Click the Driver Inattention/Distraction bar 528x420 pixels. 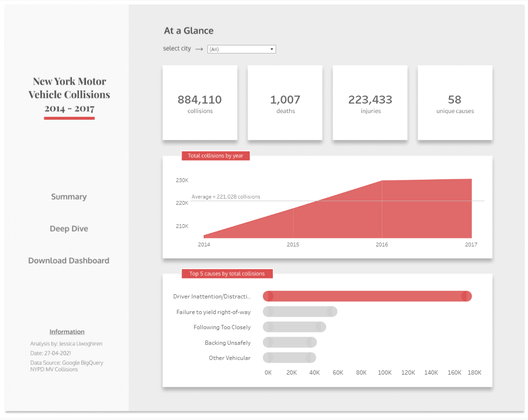[367, 297]
